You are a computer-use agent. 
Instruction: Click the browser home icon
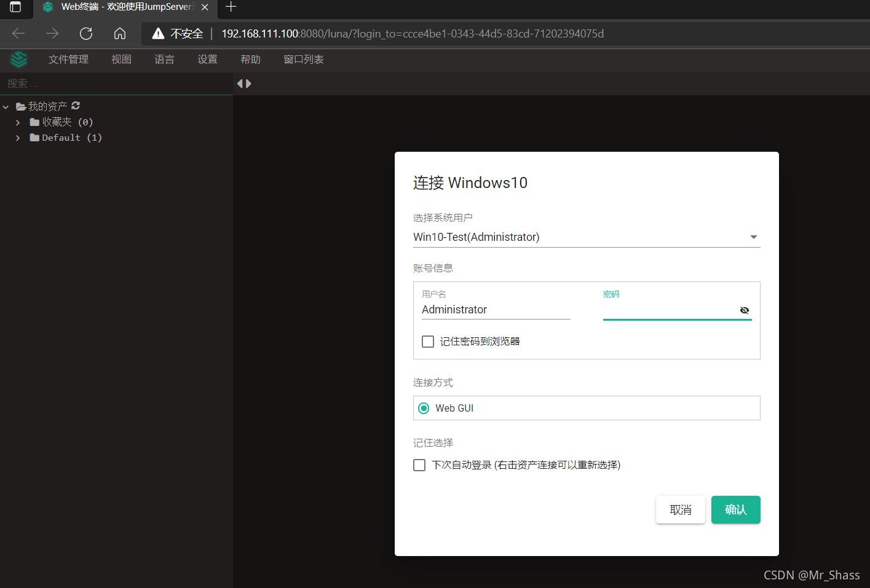119,33
